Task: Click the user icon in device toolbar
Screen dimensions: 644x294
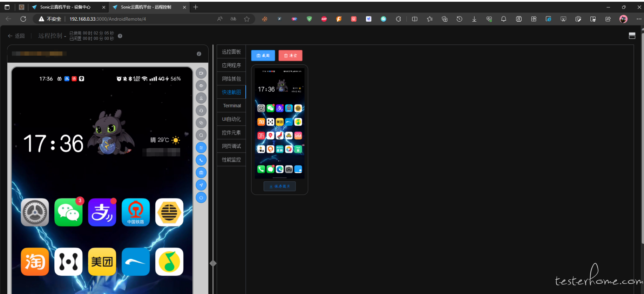Action: 201,98
